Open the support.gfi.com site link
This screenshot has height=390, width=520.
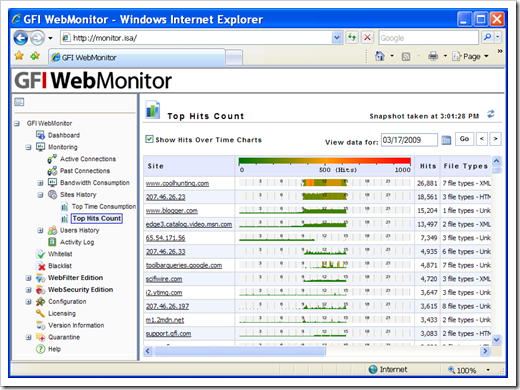(168, 334)
